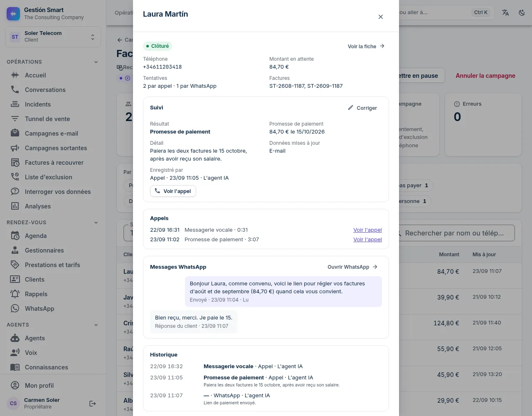This screenshot has width=532, height=416.
Task: Go to Conversations in the sidebar
Action: 53,90
